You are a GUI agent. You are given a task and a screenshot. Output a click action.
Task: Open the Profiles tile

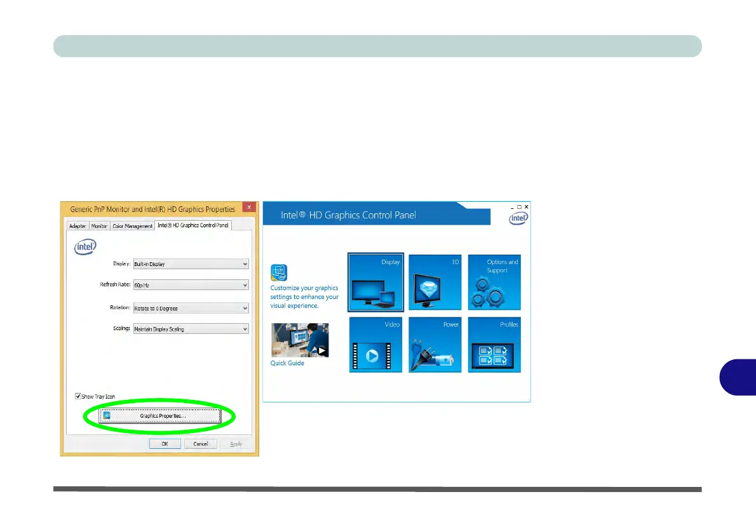pyautogui.click(x=494, y=345)
